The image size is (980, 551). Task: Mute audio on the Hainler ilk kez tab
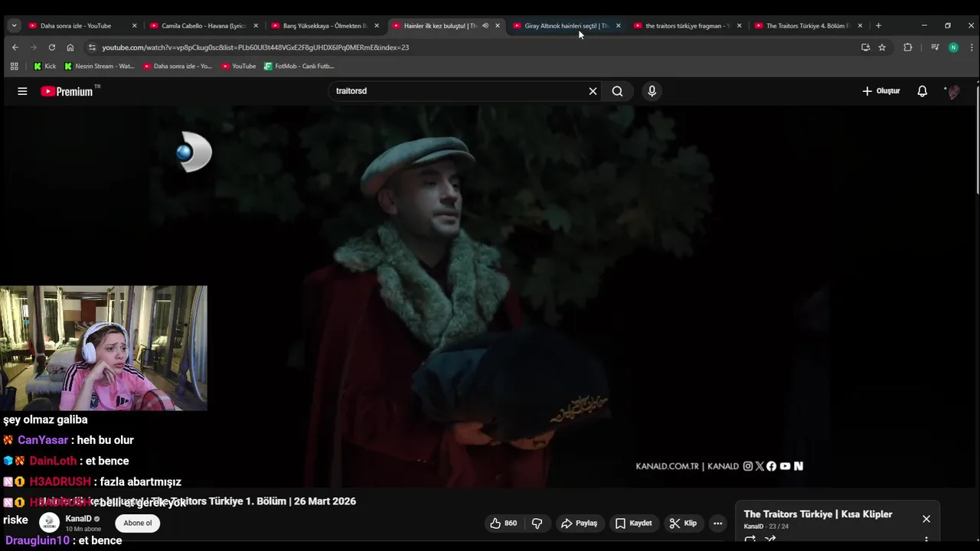pos(485,26)
